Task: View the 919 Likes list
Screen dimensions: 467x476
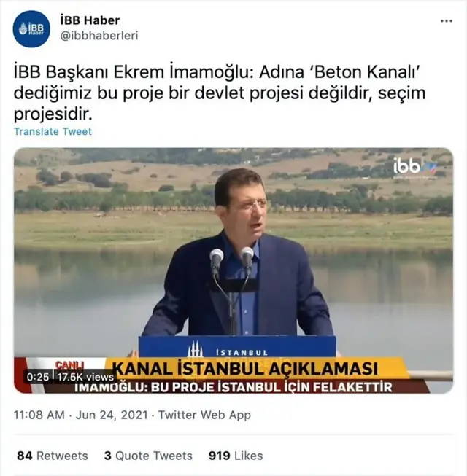Action: point(236,456)
